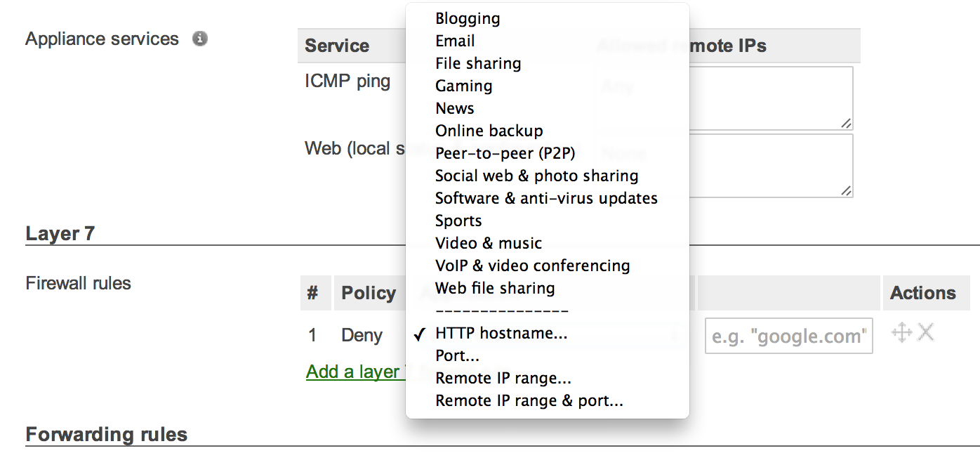Select the checked HTTP hostname option
The height and width of the screenshot is (465, 980).
click(x=501, y=333)
